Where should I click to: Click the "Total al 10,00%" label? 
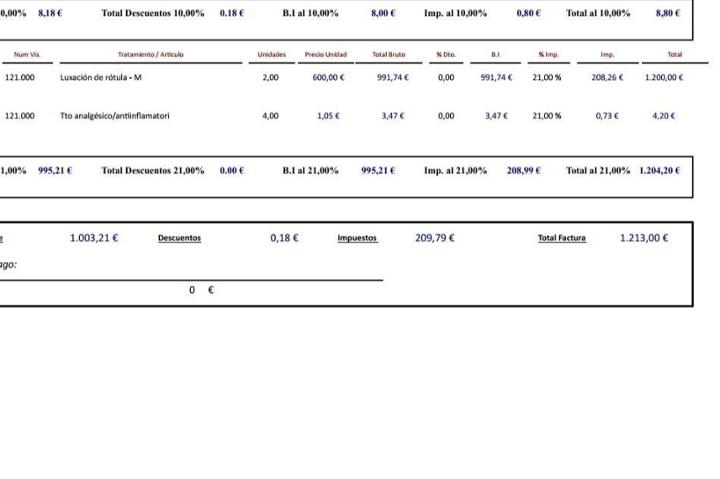[x=598, y=13]
